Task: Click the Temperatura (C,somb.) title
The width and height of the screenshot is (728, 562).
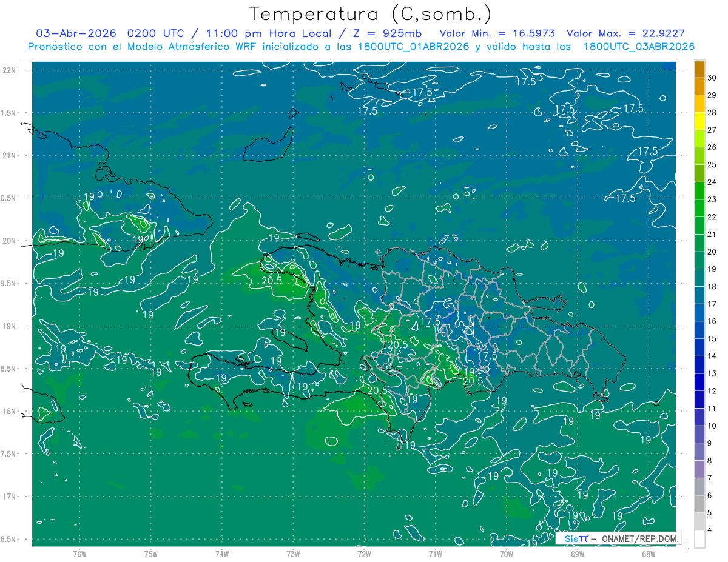Action: [370, 13]
